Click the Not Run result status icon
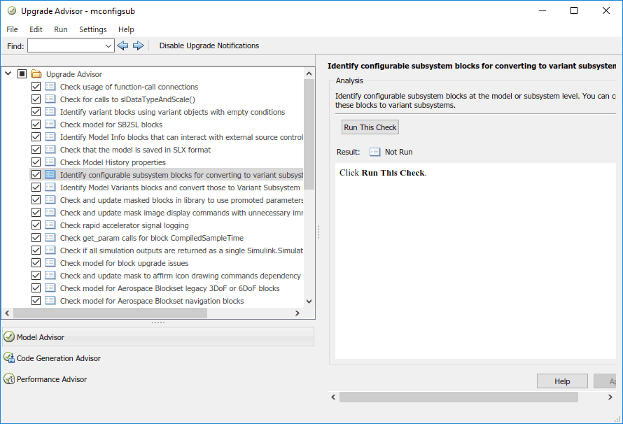The image size is (623, 424). [x=374, y=152]
